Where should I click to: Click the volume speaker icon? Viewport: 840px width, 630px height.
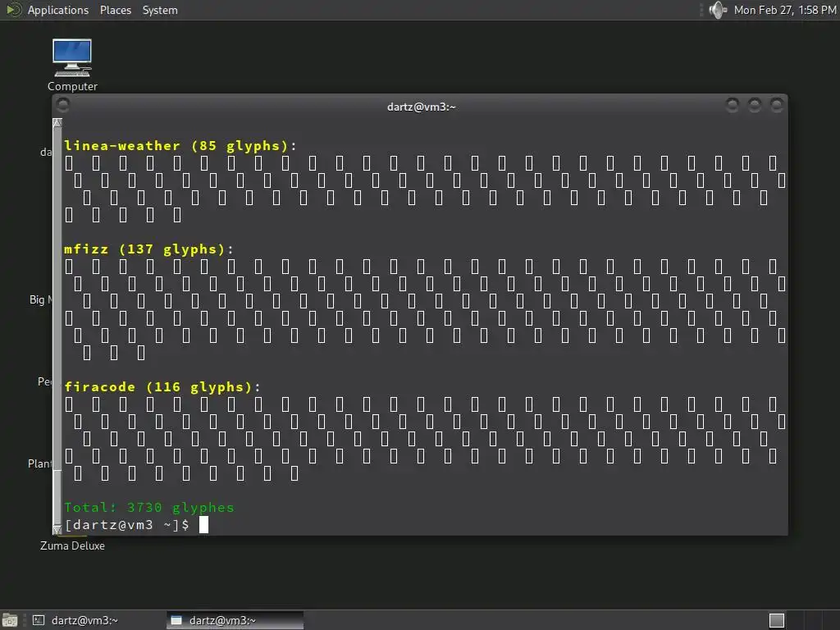pos(717,10)
